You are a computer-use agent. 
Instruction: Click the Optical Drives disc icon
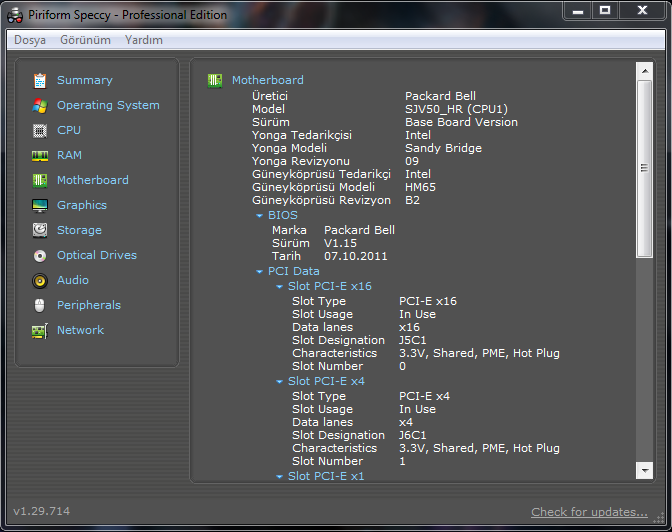click(x=40, y=255)
